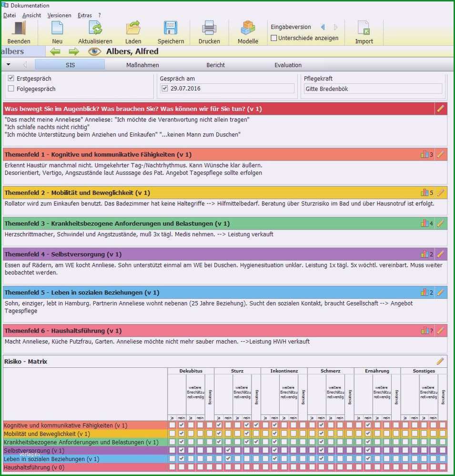Uncheck Dekubitus nein in Mobilität row
455x476 pixels.
pyautogui.click(x=182, y=434)
